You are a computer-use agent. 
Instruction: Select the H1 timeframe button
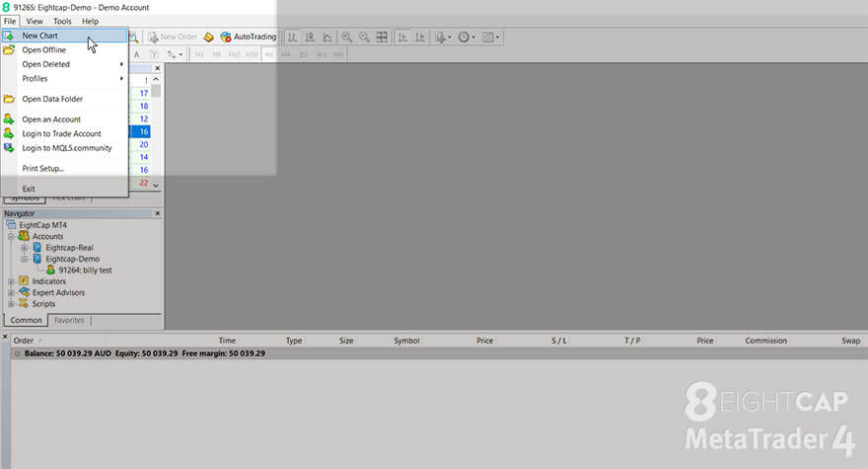tap(268, 54)
